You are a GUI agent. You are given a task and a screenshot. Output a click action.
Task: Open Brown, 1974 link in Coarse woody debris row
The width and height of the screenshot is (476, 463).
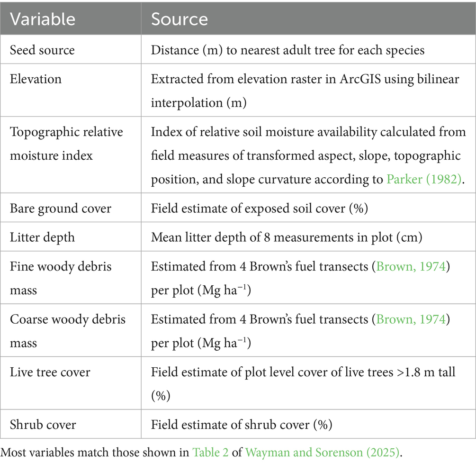pyautogui.click(x=411, y=319)
